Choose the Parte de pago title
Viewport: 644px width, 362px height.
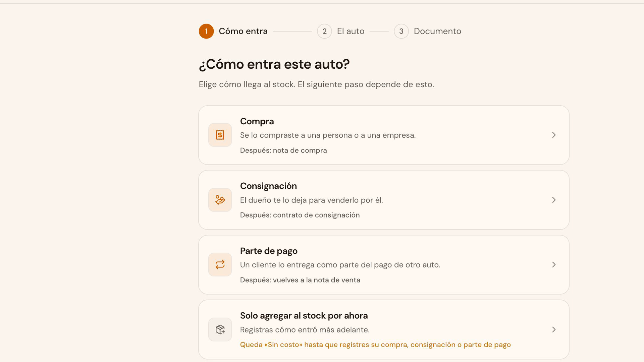[269, 251]
